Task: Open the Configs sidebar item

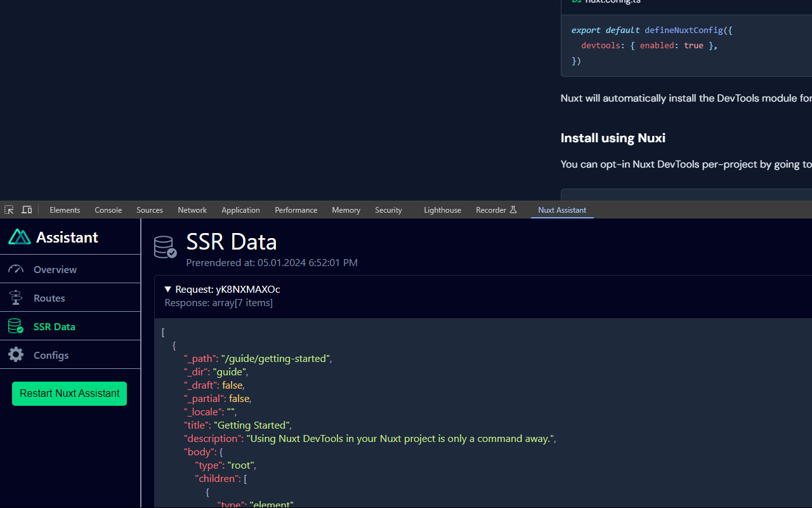Action: tap(51, 355)
